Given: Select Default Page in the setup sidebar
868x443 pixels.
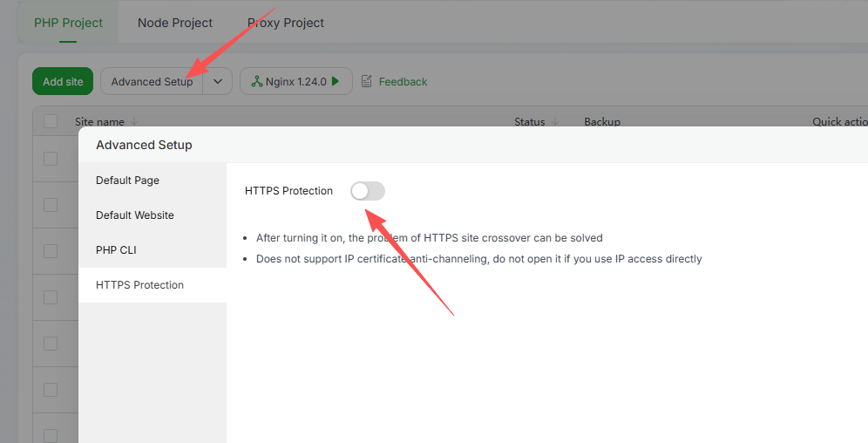Looking at the screenshot, I should pyautogui.click(x=127, y=181).
